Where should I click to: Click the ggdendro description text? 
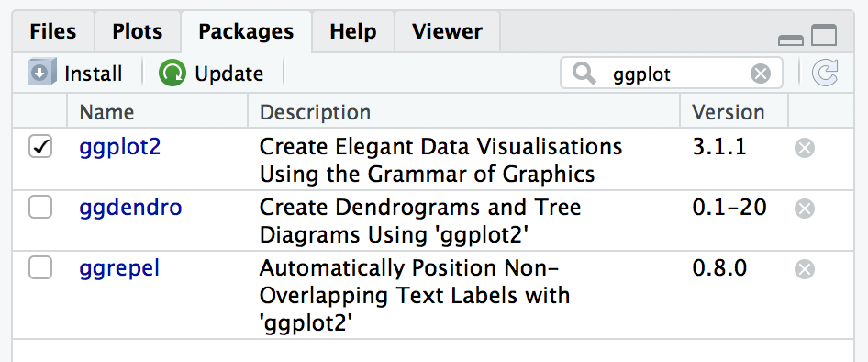421,221
